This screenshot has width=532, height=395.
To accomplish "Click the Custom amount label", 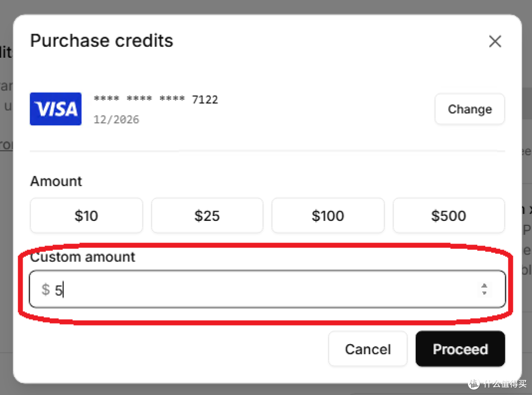I will [x=82, y=257].
